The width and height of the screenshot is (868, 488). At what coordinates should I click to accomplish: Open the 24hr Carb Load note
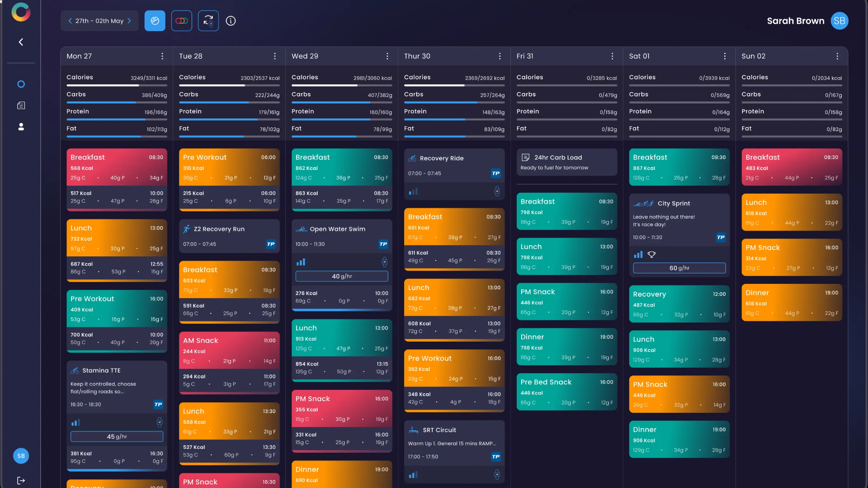coord(567,162)
